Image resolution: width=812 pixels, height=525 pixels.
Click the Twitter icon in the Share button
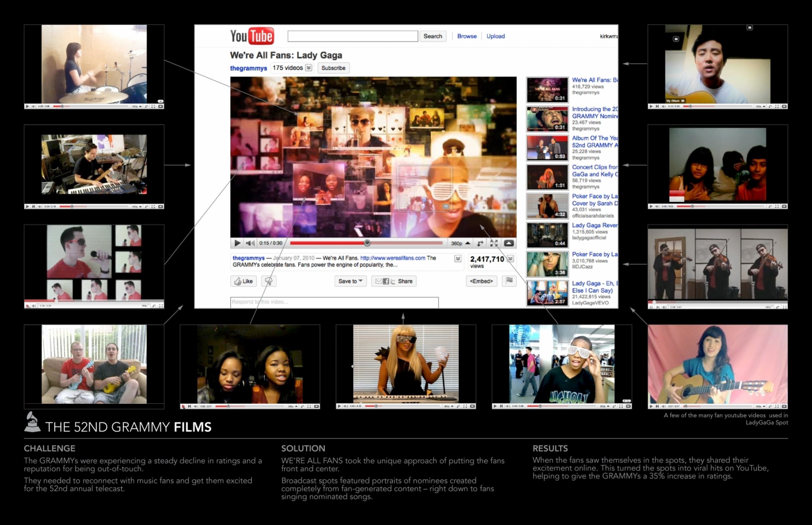[x=393, y=281]
